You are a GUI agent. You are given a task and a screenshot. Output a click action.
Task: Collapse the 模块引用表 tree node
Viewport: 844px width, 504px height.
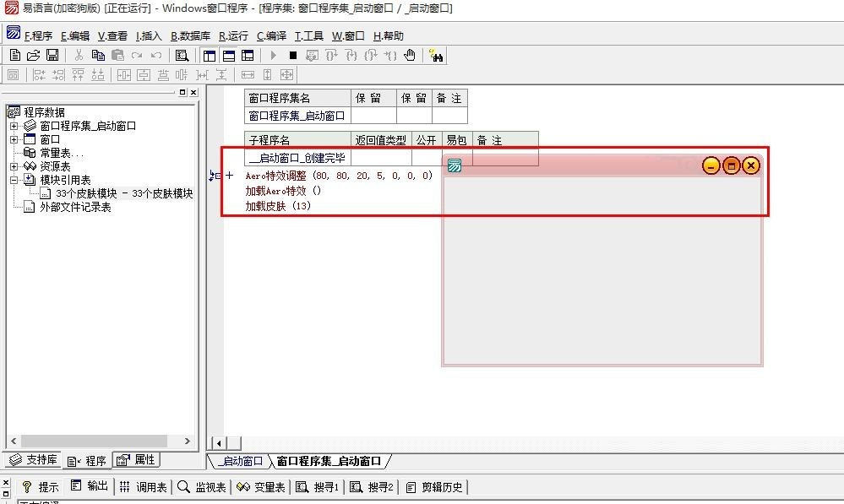(14, 180)
